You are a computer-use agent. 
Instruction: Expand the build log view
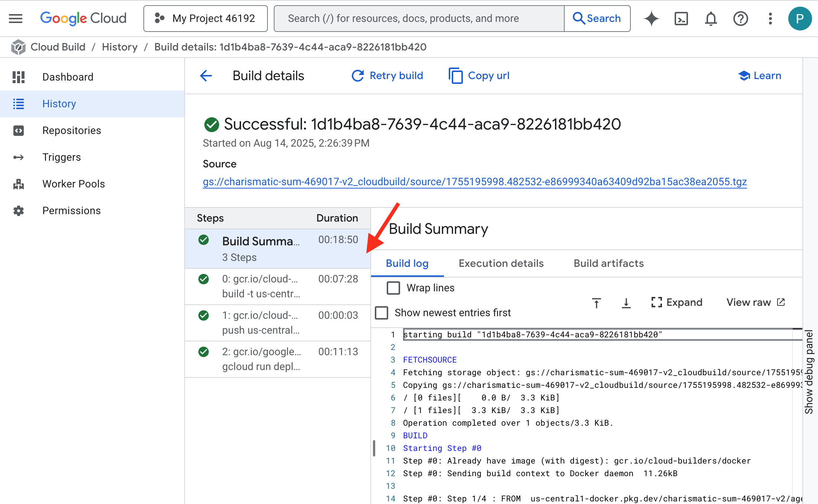tap(676, 302)
